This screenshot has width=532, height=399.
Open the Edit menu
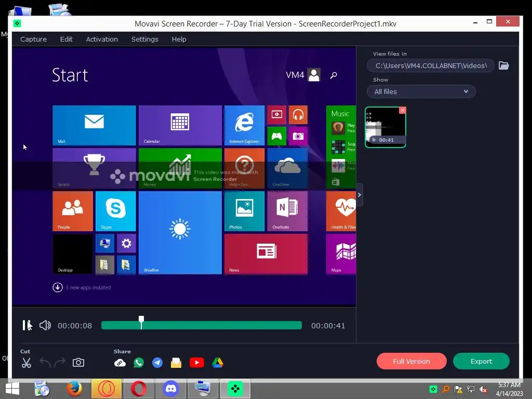[66, 39]
